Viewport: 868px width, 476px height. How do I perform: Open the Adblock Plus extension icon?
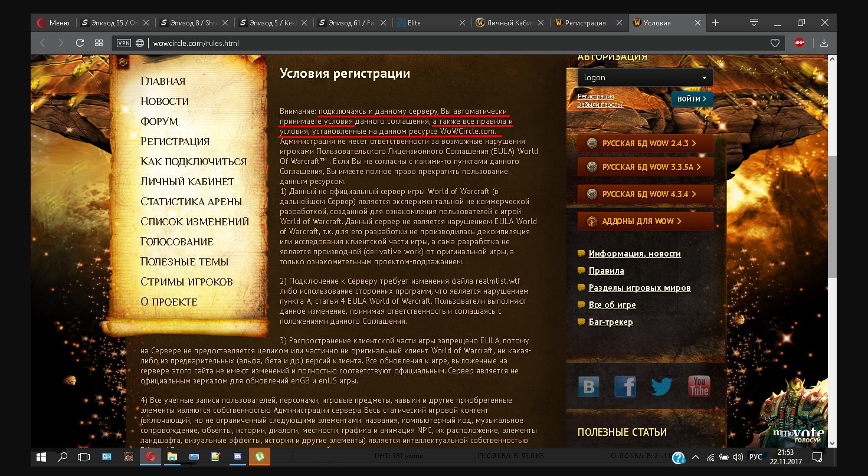(800, 43)
